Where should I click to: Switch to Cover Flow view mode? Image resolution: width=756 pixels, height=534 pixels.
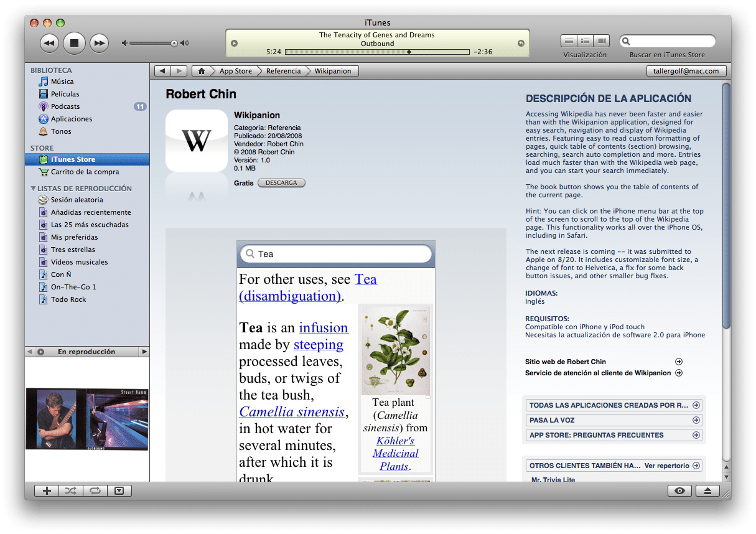coord(601,40)
